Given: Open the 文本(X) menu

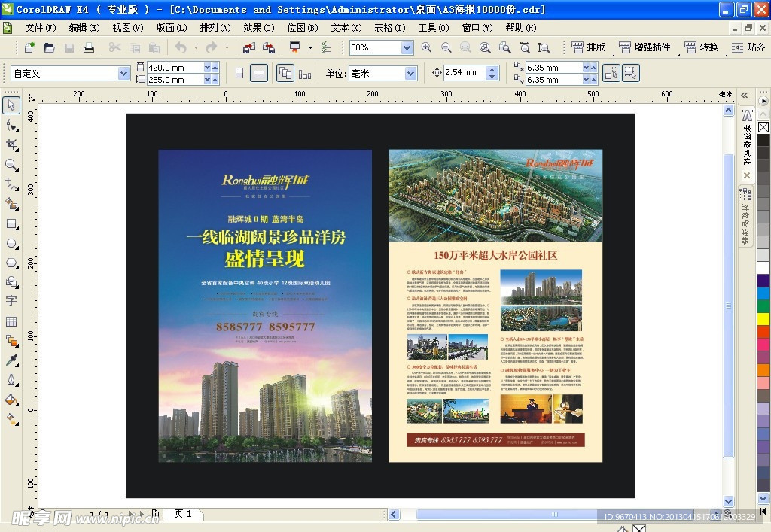Looking at the screenshot, I should click(346, 28).
